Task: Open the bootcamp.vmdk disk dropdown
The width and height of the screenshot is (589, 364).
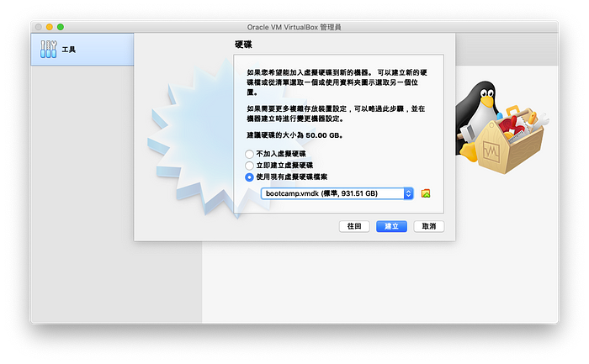Action: tap(337, 193)
